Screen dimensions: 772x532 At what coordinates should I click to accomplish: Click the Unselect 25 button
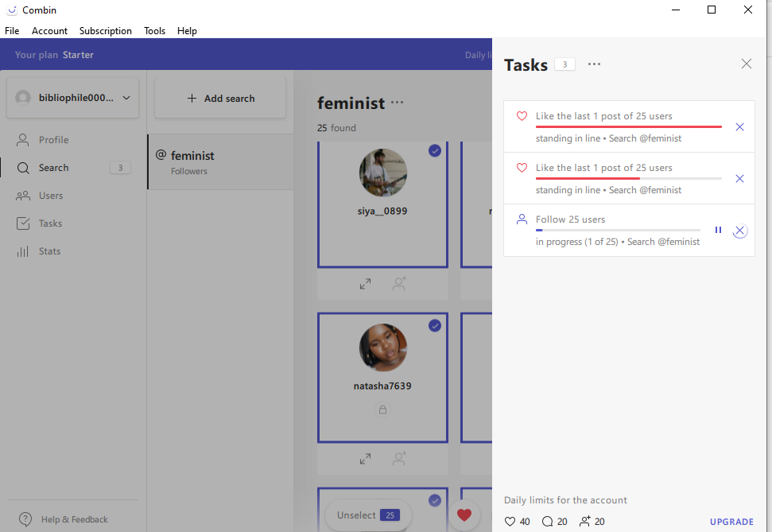368,515
